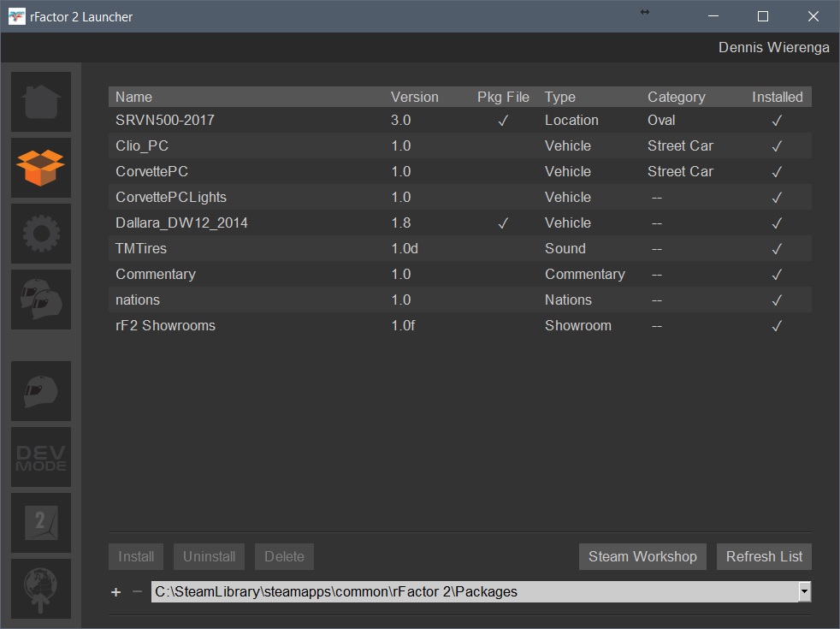Click the Showroom type cell
Image resolution: width=840 pixels, height=629 pixels.
tap(578, 326)
